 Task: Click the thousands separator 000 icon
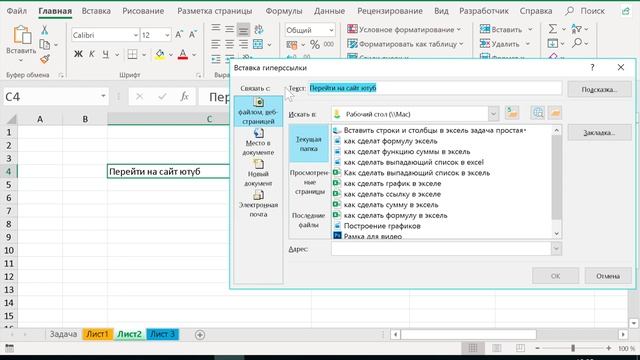(329, 44)
